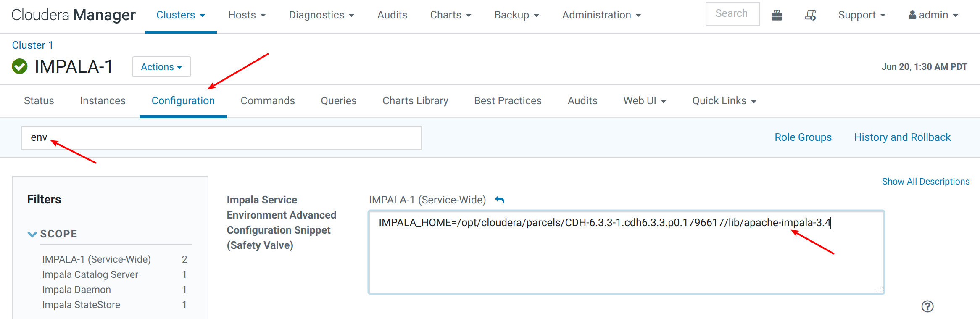Click the top Search input field
This screenshot has height=319, width=980.
(732, 14)
